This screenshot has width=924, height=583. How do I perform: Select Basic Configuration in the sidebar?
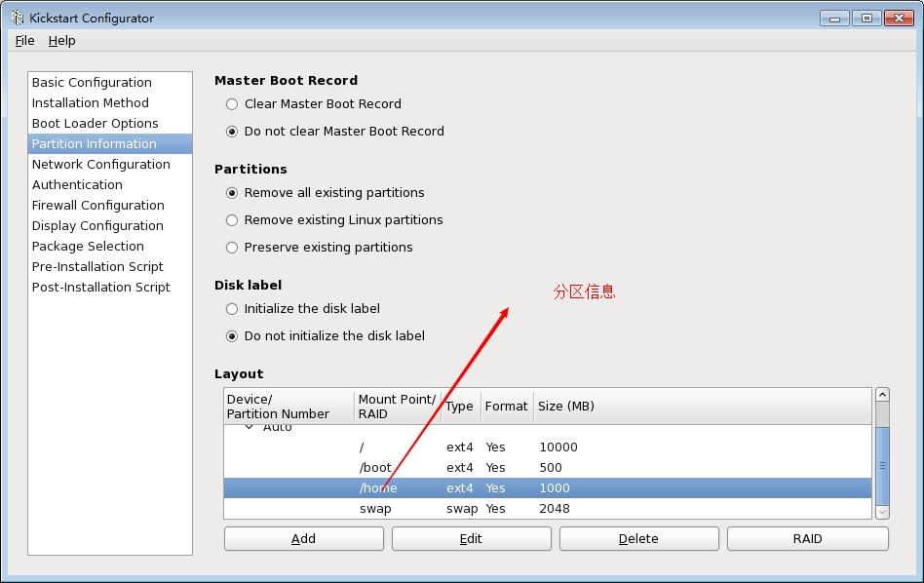tap(110, 83)
